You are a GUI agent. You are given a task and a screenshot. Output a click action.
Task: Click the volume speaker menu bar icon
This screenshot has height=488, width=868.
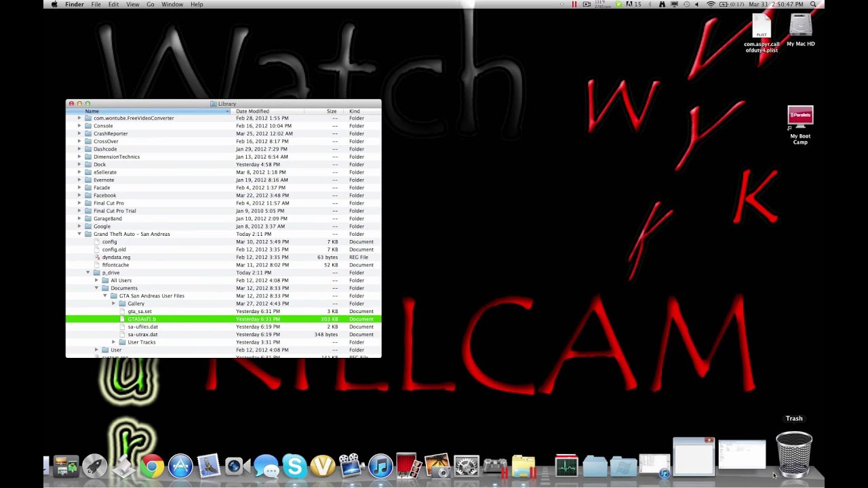(697, 4)
